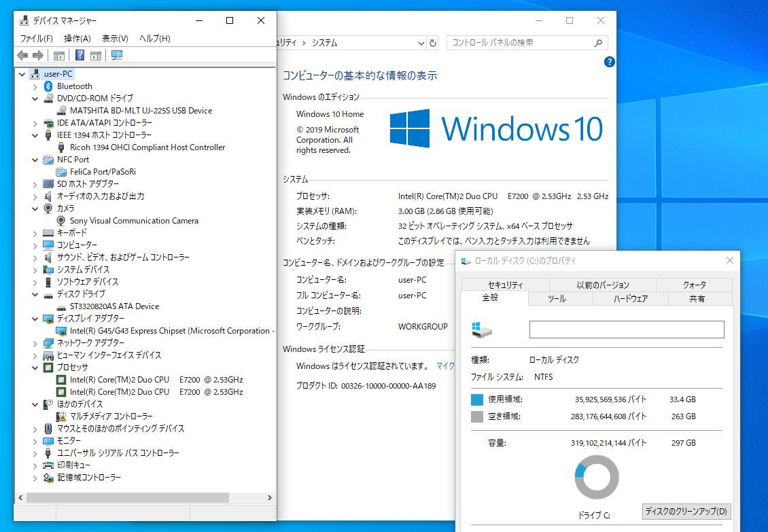Expand the Bluetooth category
Image resolution: width=768 pixels, height=532 pixels.
[x=35, y=87]
